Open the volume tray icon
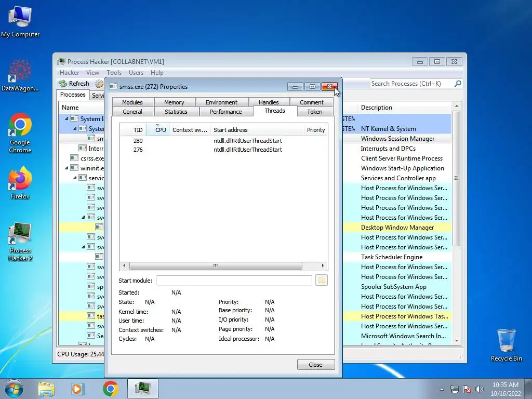532x399 pixels. pyautogui.click(x=479, y=389)
